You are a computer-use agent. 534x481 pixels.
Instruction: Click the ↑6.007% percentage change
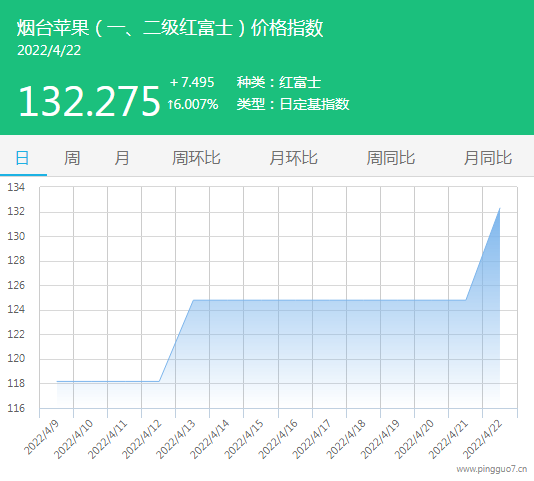point(193,104)
